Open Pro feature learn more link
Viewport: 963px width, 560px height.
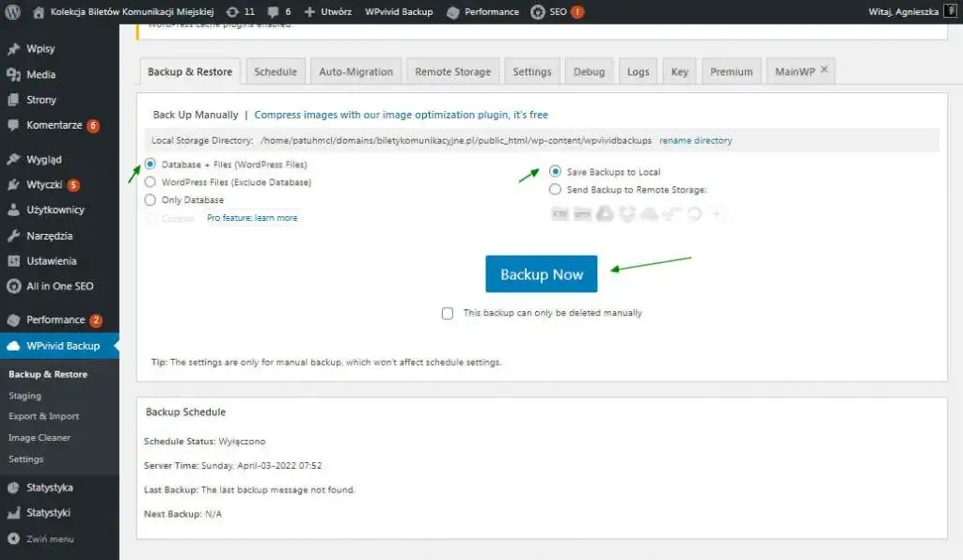(252, 218)
